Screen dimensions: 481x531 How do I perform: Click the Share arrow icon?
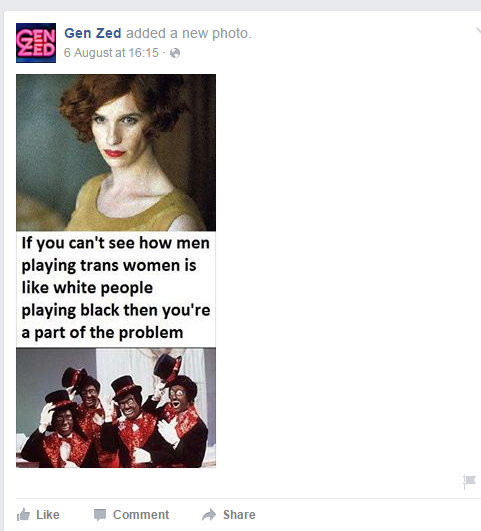(209, 515)
